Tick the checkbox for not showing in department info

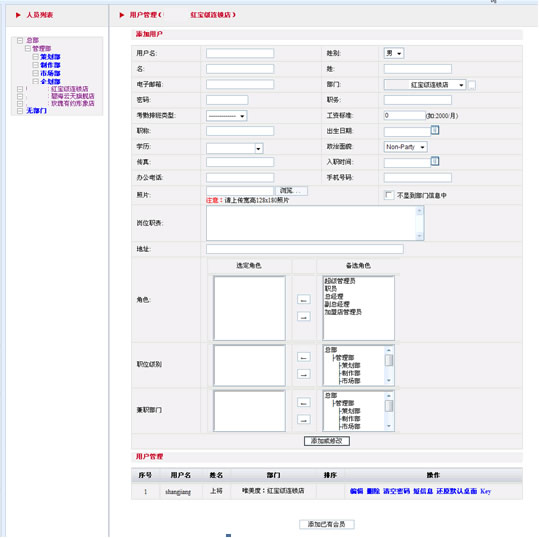[389, 195]
